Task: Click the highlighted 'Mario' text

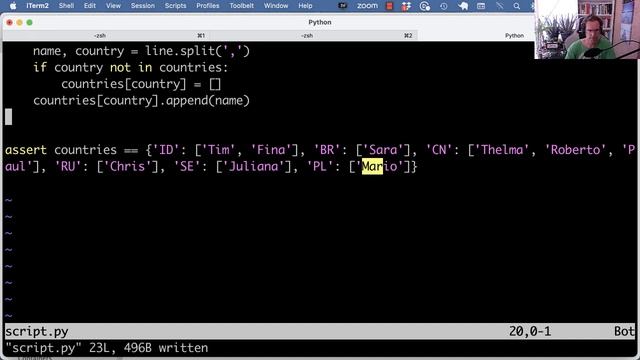Action: 379,166
